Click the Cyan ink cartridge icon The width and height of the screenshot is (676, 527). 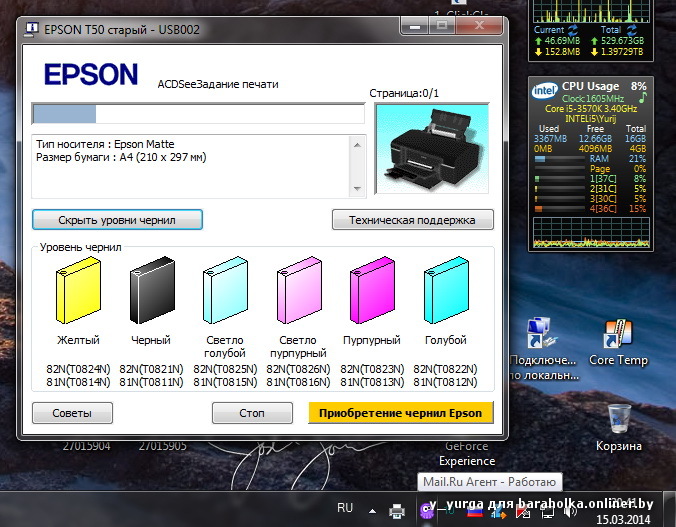click(x=446, y=290)
